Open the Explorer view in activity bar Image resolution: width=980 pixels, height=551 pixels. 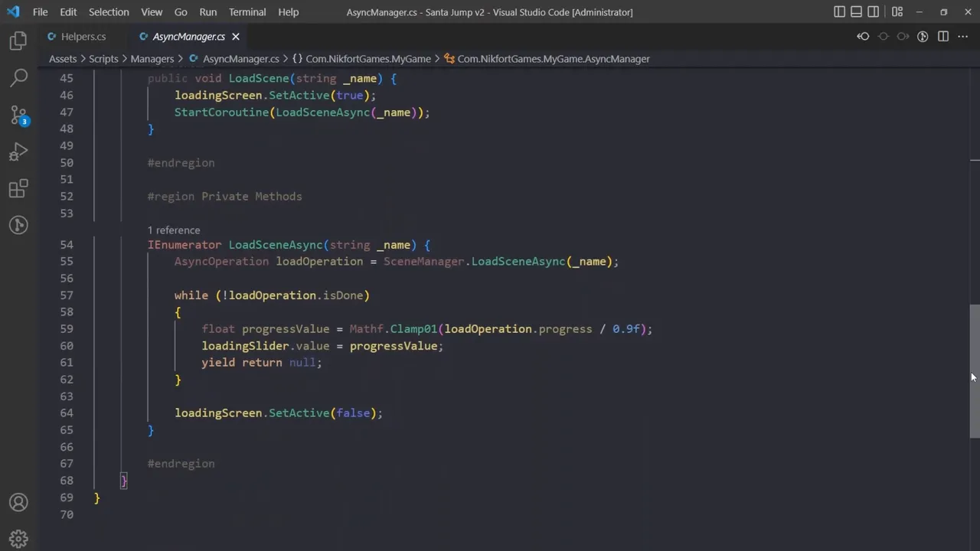[18, 41]
